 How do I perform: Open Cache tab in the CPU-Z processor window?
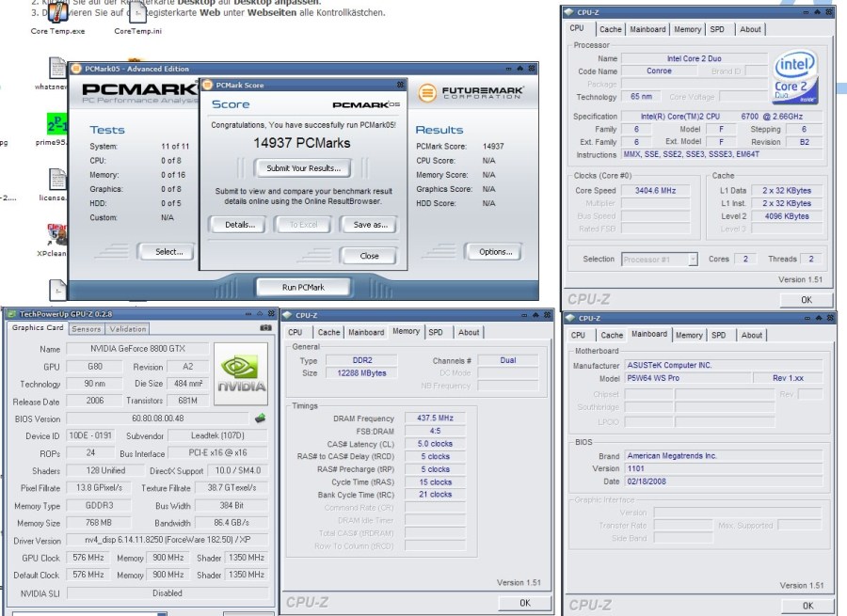[611, 29]
